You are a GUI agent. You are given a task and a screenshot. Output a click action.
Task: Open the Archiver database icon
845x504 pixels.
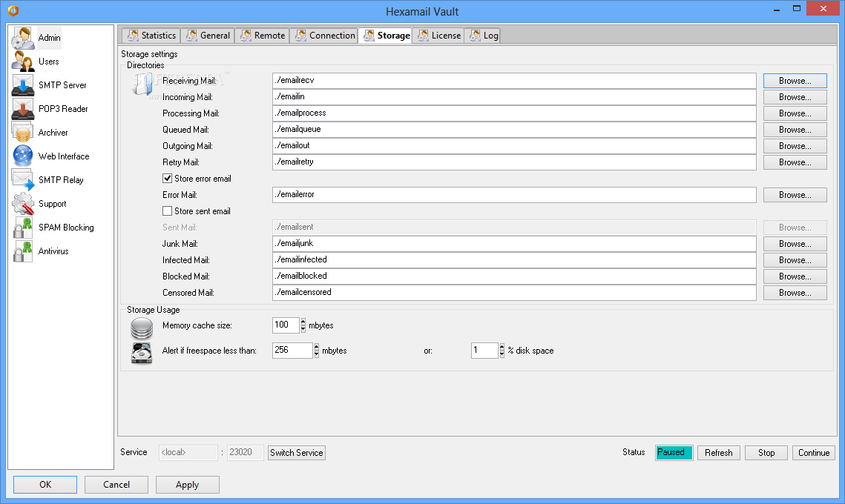23,133
